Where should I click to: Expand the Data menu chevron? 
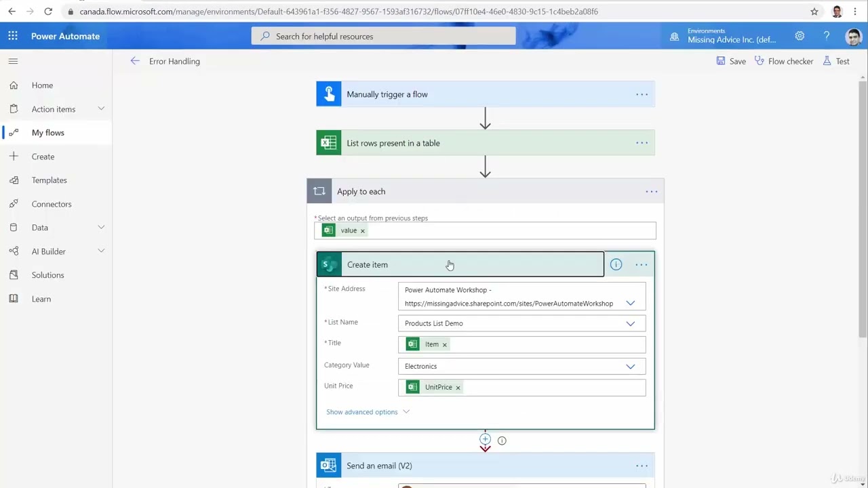tap(101, 227)
